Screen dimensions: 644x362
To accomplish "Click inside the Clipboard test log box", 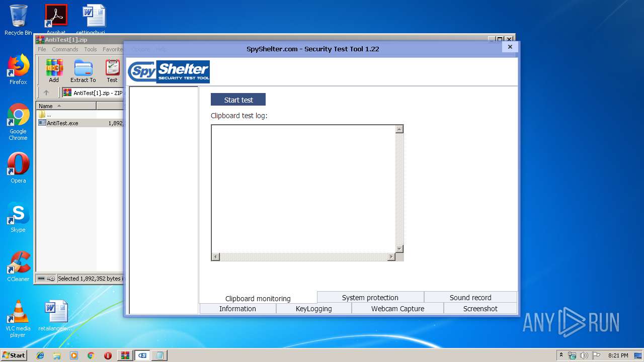I will tap(303, 189).
